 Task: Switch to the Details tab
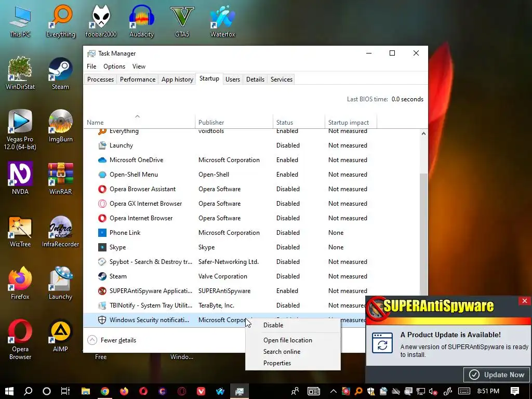click(x=255, y=79)
